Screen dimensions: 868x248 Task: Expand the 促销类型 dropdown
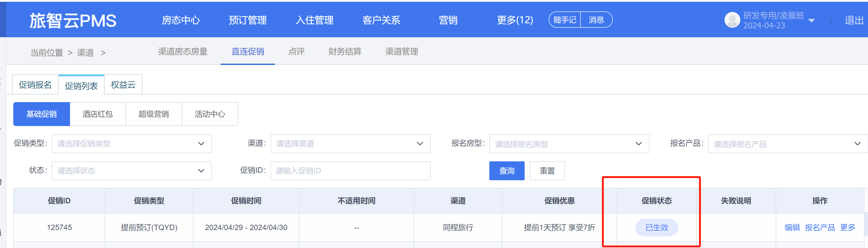coord(131,144)
